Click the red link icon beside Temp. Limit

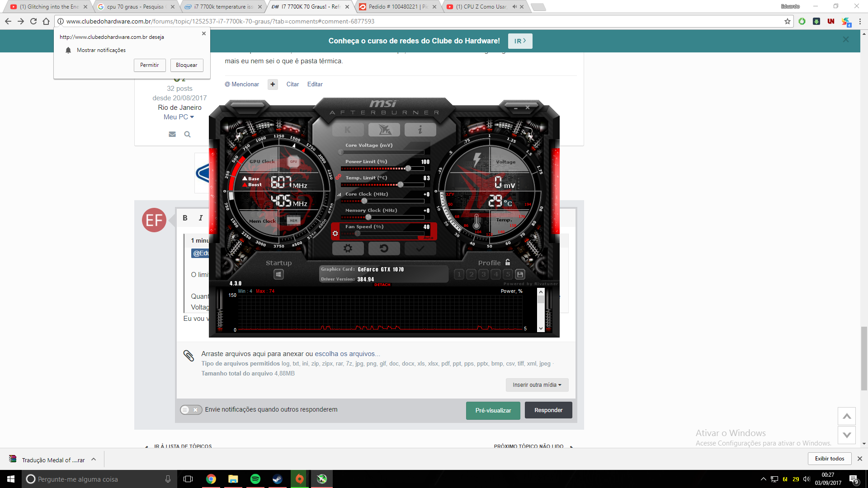pos(338,177)
